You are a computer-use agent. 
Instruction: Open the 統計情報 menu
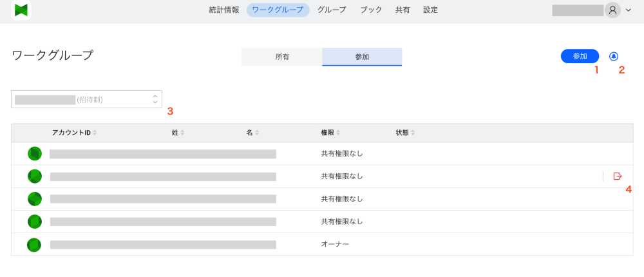coord(224,10)
